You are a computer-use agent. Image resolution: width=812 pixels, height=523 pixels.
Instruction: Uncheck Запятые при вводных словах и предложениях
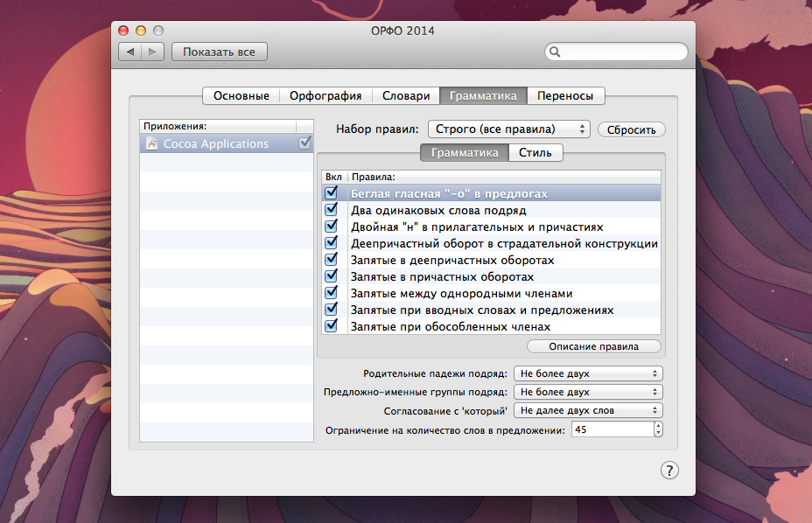tap(331, 310)
